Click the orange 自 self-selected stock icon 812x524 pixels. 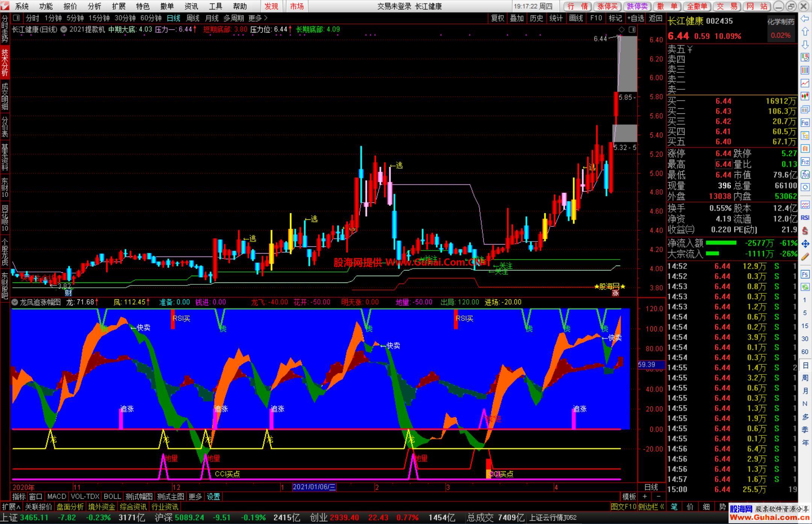pyautogui.click(x=805, y=149)
